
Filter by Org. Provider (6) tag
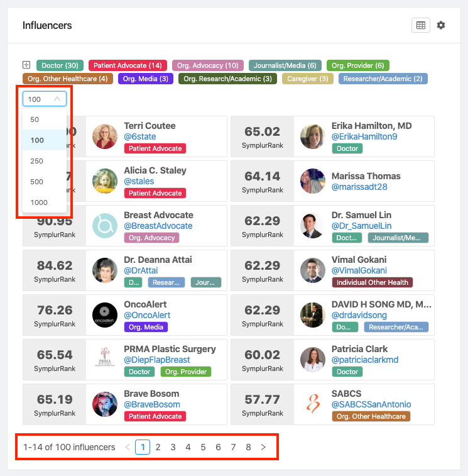click(357, 65)
